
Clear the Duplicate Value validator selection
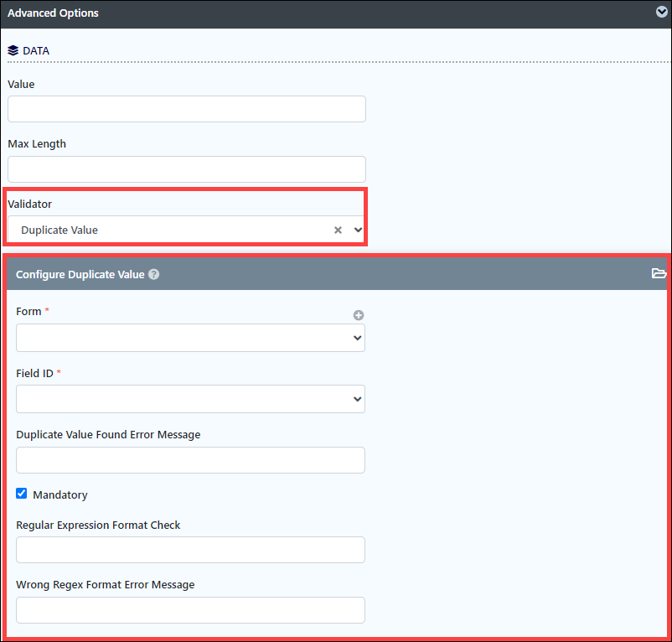338,230
